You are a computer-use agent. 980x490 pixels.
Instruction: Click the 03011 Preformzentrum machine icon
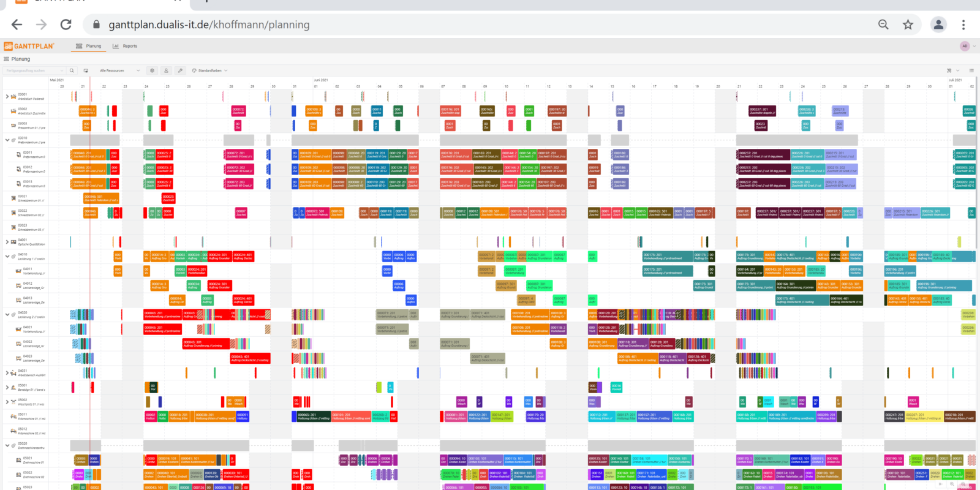pos(18,154)
